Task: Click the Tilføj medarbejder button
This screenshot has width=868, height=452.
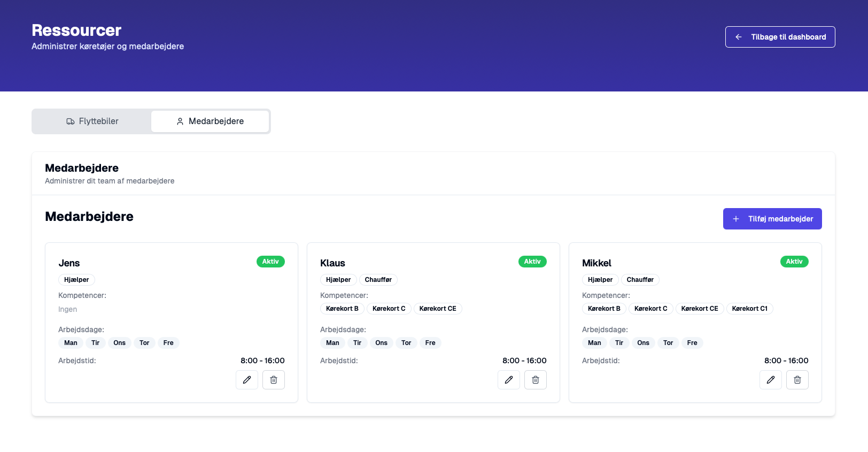Action: pos(772,219)
